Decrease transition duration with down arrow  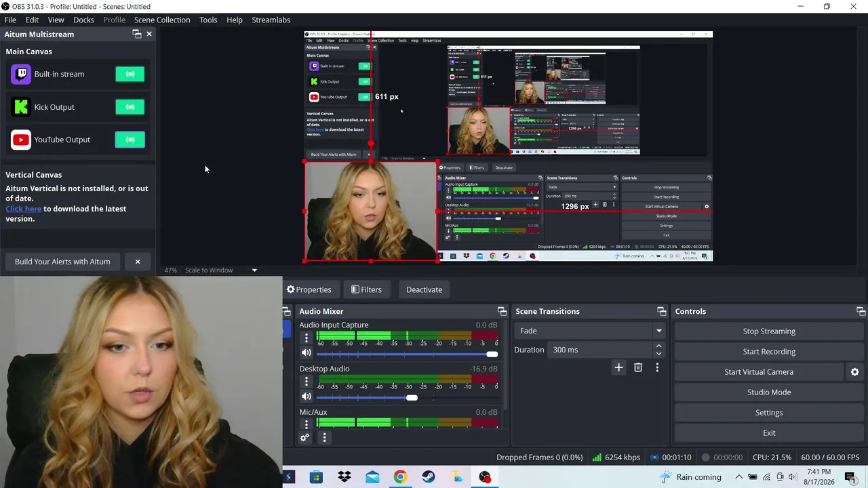click(x=658, y=354)
